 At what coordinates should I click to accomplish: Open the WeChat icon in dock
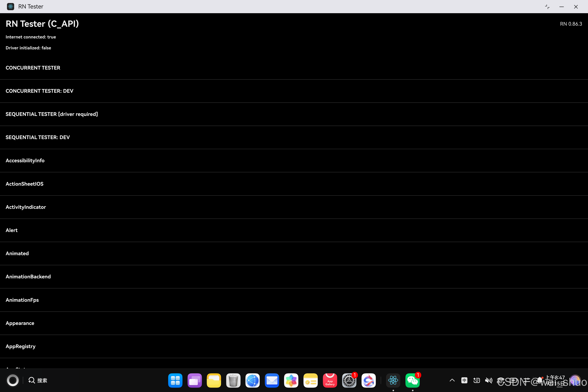point(413,380)
